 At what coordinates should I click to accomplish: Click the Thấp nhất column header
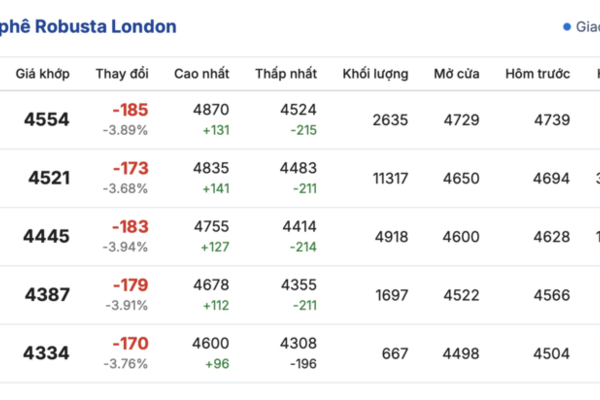point(285,74)
